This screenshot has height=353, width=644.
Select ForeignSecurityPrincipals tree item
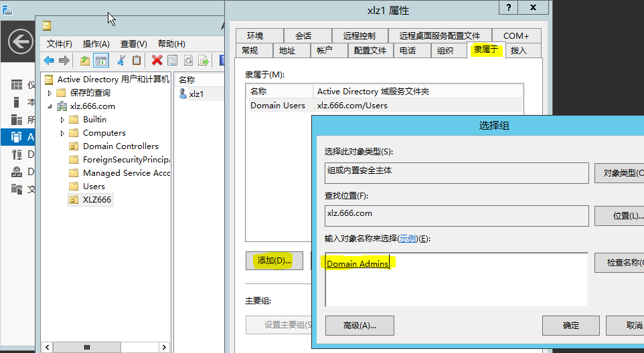tap(126, 160)
